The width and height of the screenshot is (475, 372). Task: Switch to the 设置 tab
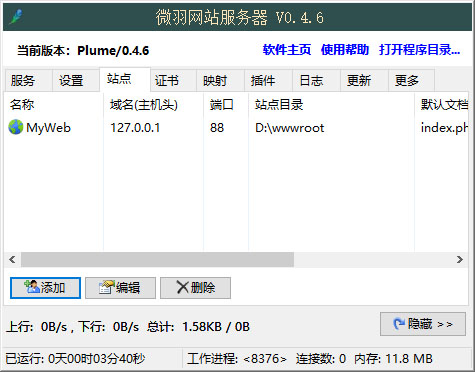[76, 80]
